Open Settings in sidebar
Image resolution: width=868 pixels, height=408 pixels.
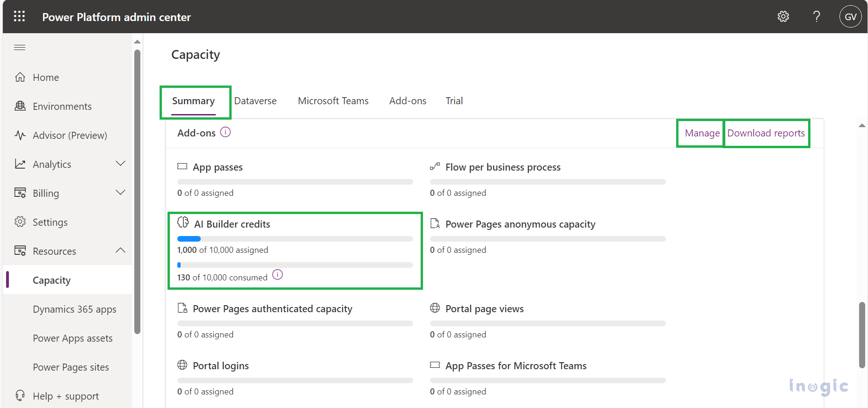tap(50, 222)
